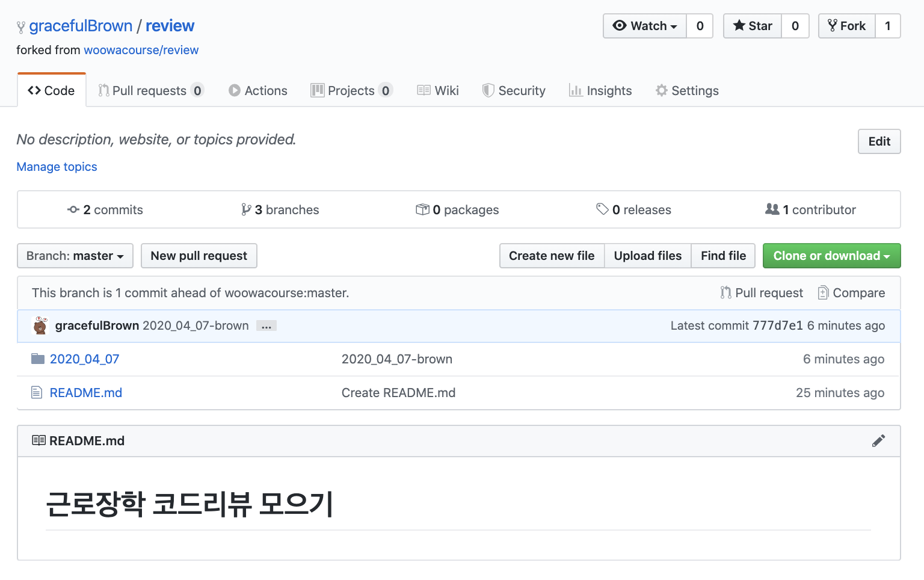View the 3 branches
The height and width of the screenshot is (580, 924).
pos(280,210)
